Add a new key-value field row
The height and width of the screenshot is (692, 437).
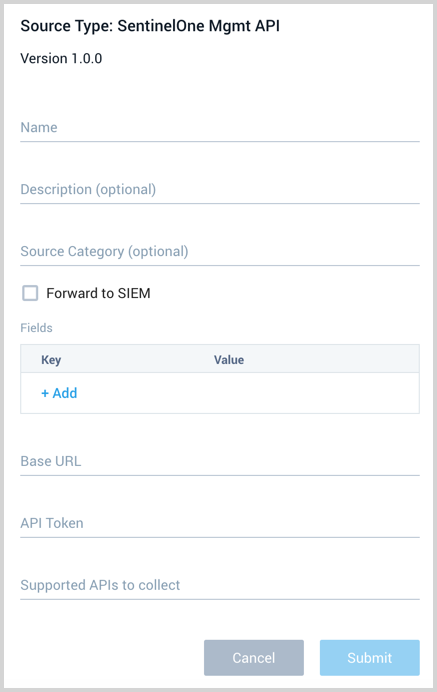pyautogui.click(x=59, y=393)
